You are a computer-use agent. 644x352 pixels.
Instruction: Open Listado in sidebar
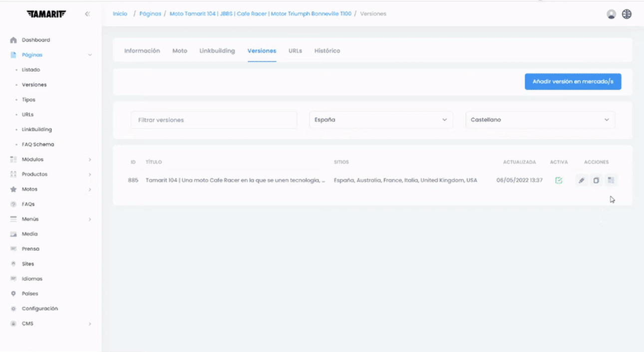(31, 70)
